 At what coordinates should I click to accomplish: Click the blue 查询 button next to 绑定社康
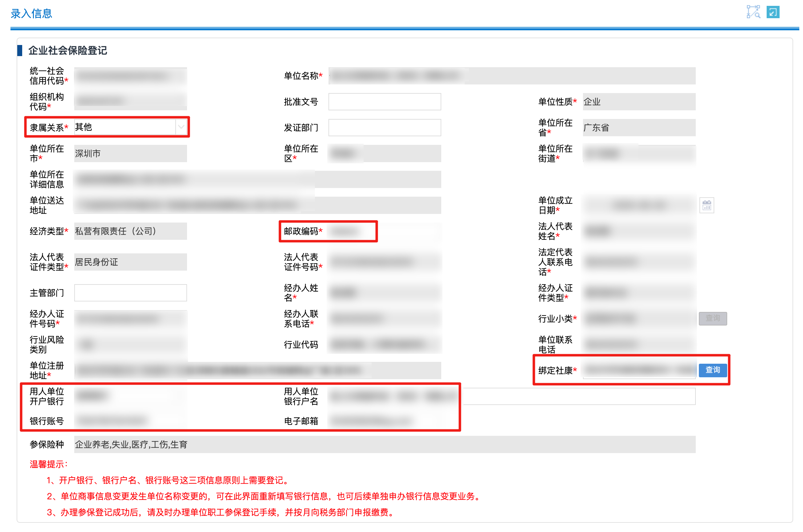(712, 370)
